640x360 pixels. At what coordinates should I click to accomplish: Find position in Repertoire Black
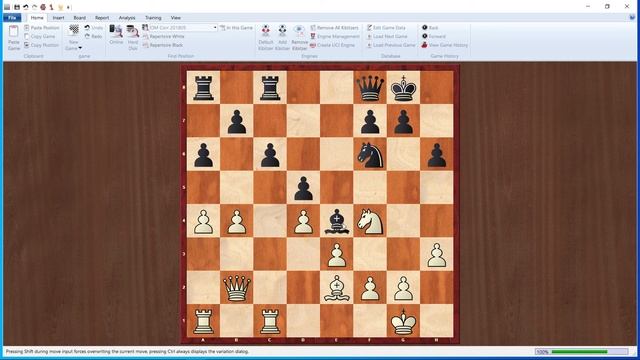pos(162,45)
